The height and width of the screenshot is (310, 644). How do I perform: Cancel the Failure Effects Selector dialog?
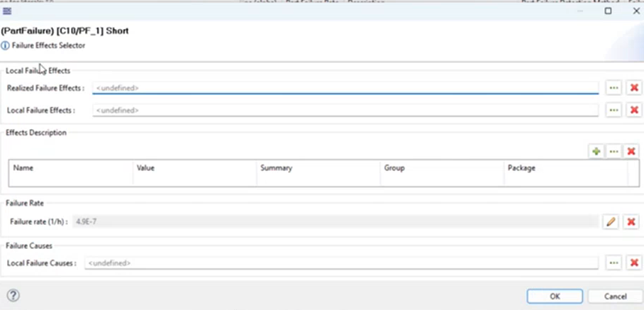[x=615, y=296]
